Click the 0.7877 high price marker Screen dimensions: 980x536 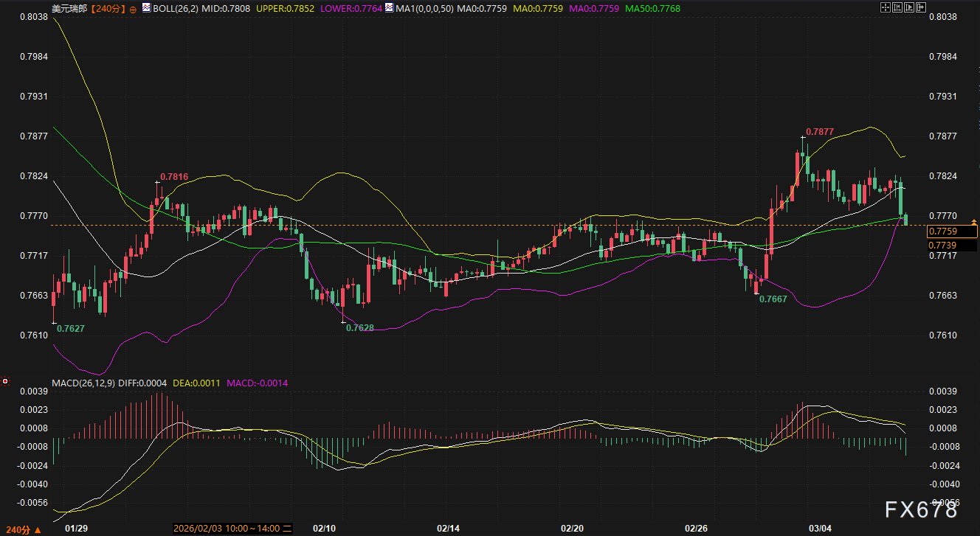click(819, 131)
